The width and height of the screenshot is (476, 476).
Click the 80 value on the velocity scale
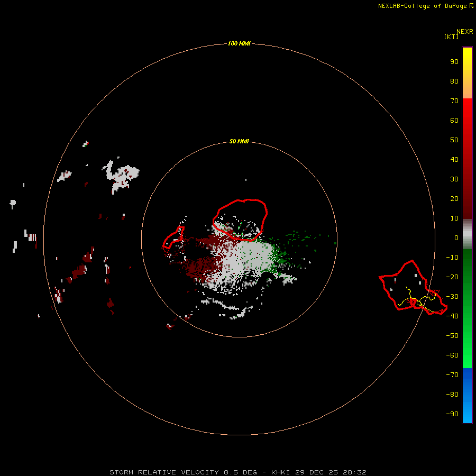pyautogui.click(x=454, y=81)
